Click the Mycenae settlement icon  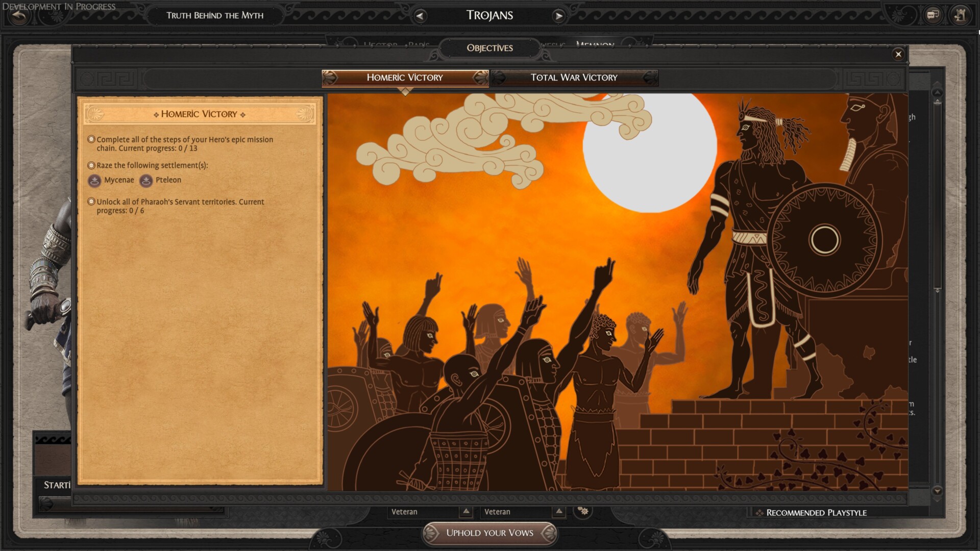pyautogui.click(x=94, y=181)
